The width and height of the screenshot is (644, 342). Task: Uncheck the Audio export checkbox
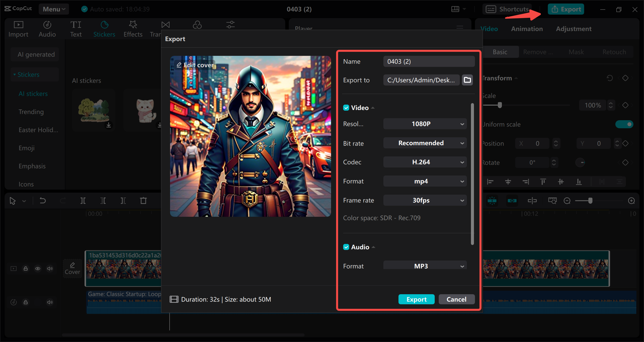tap(346, 247)
